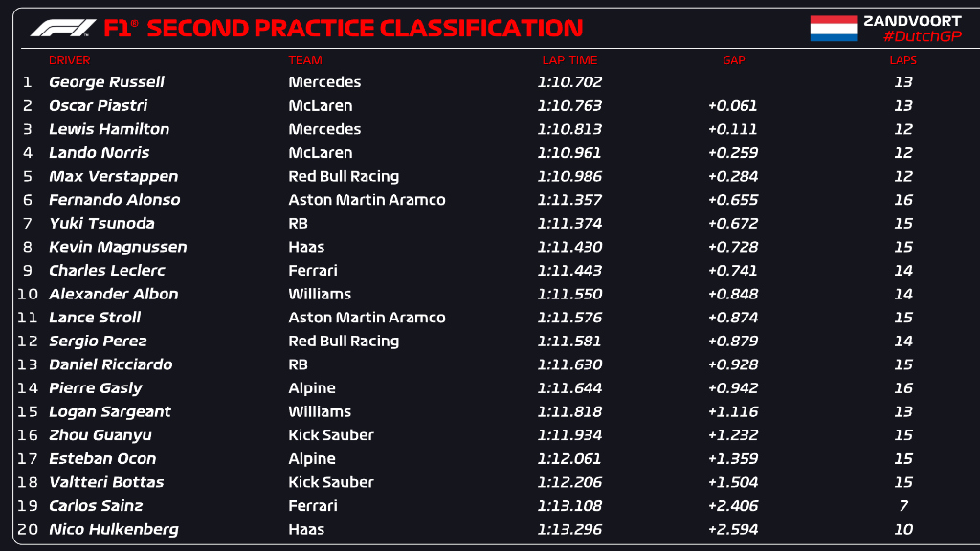The image size is (980, 551).
Task: Click the ZANDVOORT title text
Action: tap(912, 21)
